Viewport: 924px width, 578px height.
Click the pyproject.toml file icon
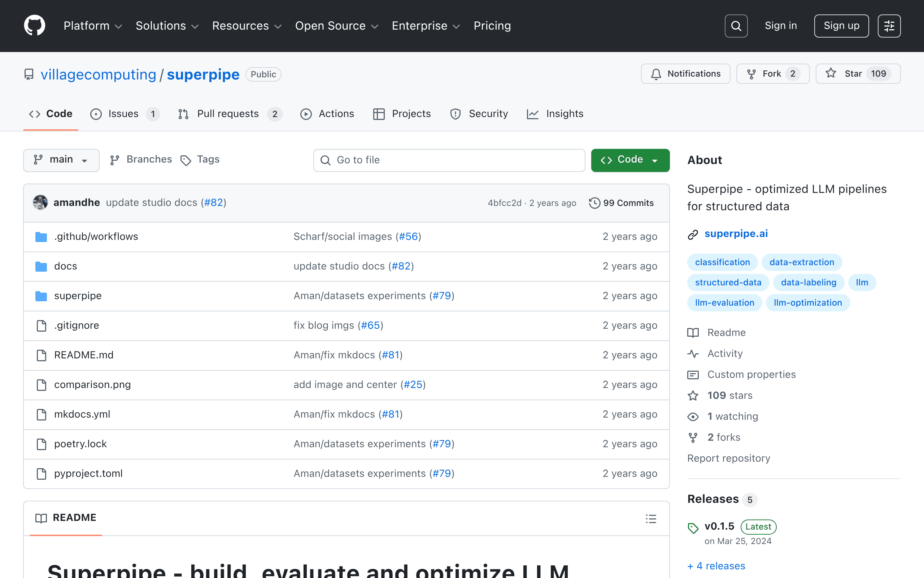tap(41, 474)
